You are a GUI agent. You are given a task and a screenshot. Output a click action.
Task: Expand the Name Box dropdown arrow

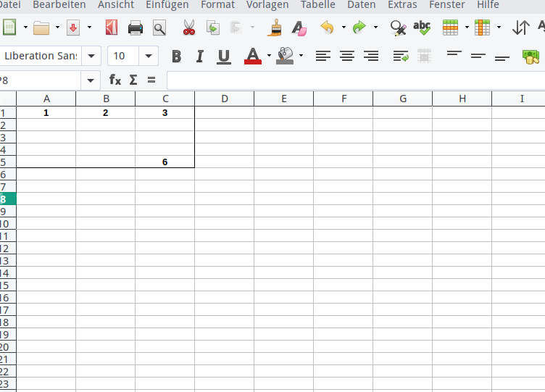pos(91,80)
